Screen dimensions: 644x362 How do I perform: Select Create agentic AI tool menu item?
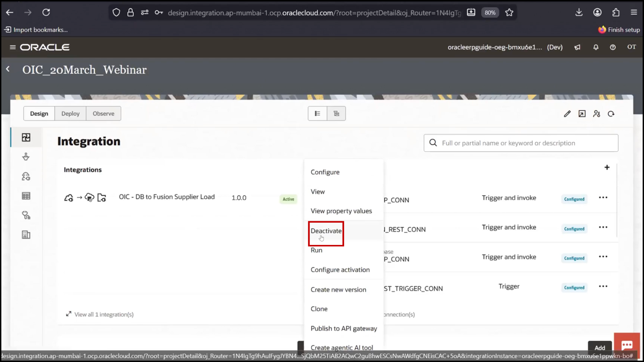344,347
